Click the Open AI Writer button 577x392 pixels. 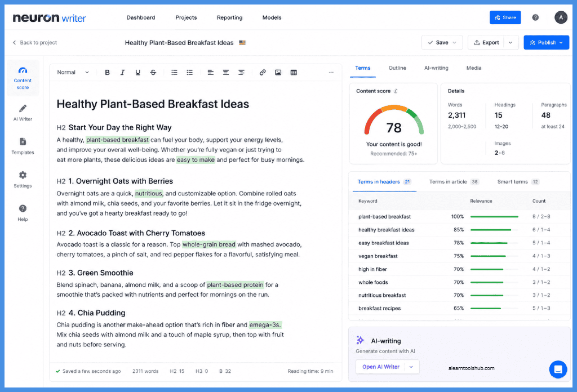[380, 367]
